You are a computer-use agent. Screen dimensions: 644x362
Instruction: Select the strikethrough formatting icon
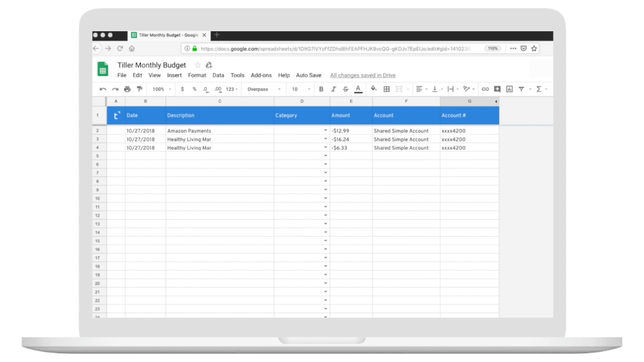pos(345,89)
